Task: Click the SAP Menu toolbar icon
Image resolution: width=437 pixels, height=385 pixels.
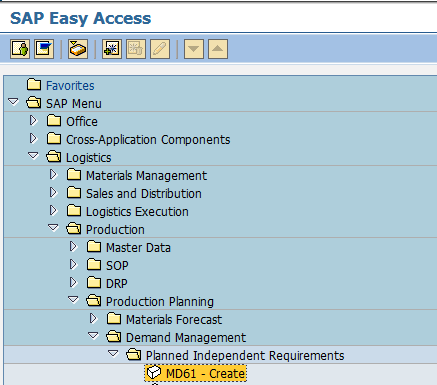Action: [44, 49]
